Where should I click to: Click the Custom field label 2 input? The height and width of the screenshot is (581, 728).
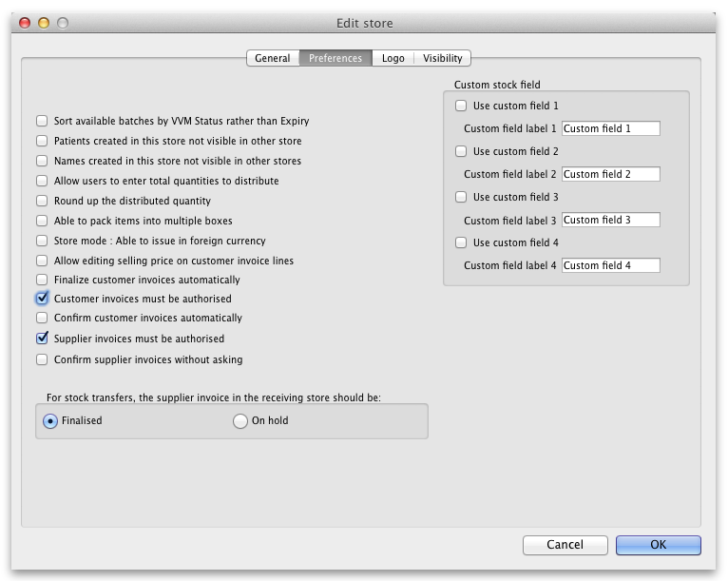tap(610, 174)
